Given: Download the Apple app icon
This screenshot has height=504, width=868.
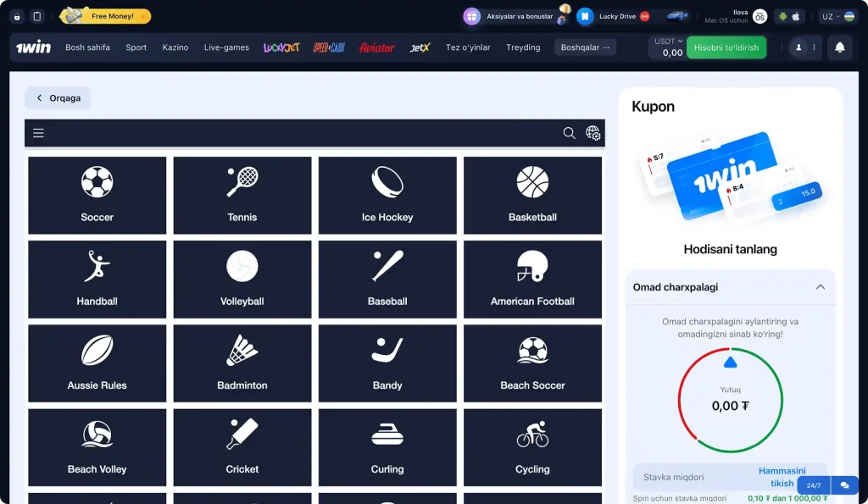Looking at the screenshot, I should click(796, 17).
